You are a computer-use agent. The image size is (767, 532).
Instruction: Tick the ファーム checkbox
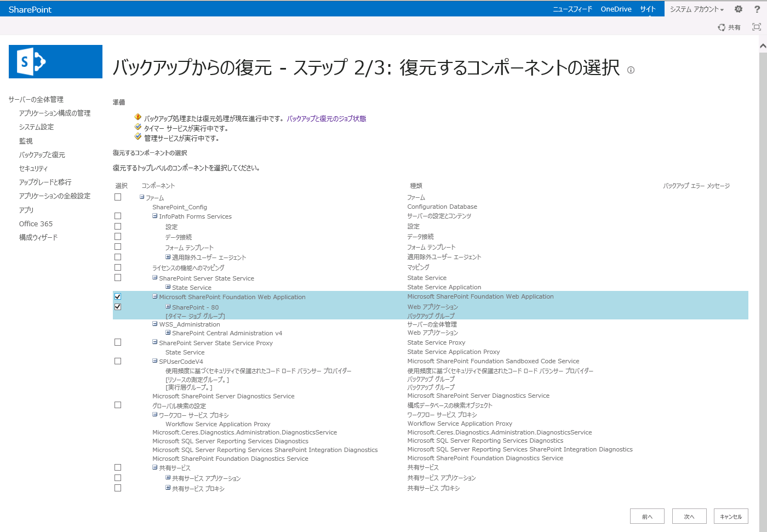point(118,197)
